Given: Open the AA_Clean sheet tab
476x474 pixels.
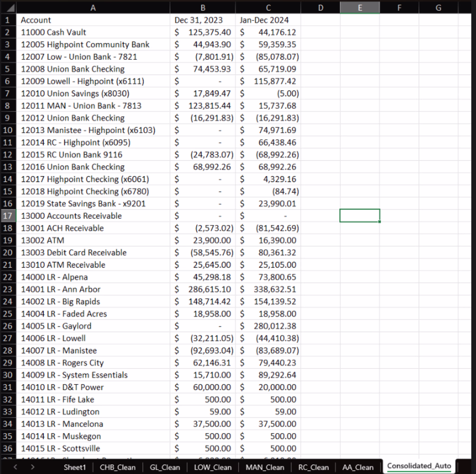Looking at the screenshot, I should pos(358,467).
